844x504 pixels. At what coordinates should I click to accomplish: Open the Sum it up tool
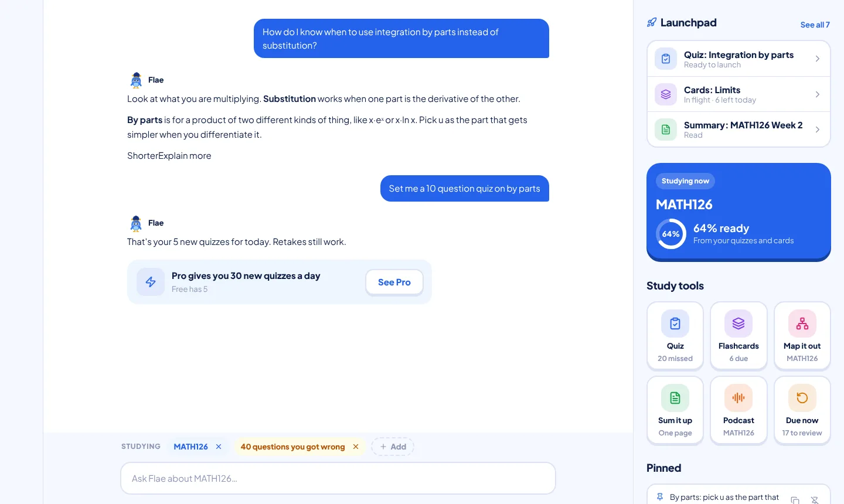coord(675,410)
